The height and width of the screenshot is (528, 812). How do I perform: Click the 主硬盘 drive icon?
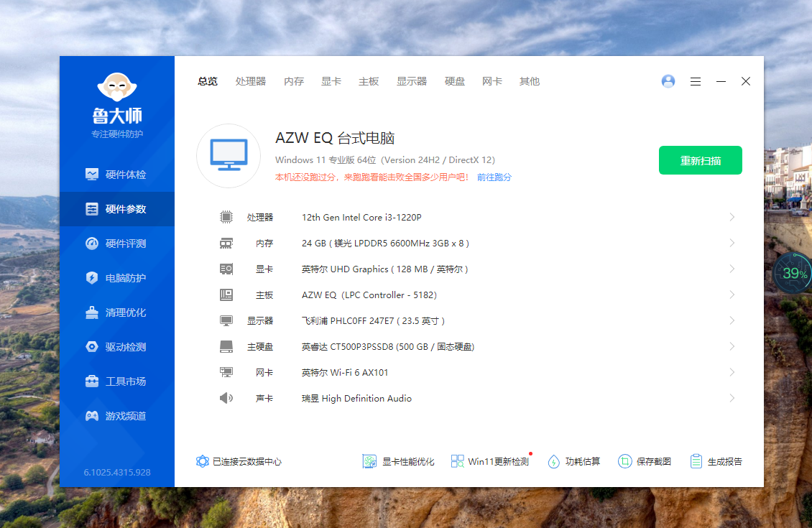[226, 346]
